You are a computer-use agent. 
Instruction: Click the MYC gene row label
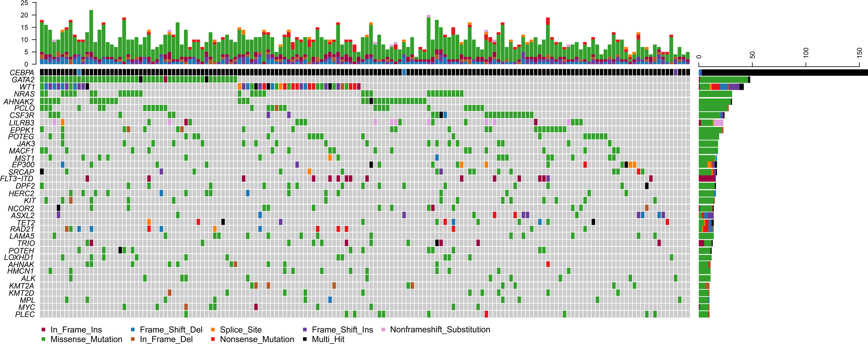(27, 307)
